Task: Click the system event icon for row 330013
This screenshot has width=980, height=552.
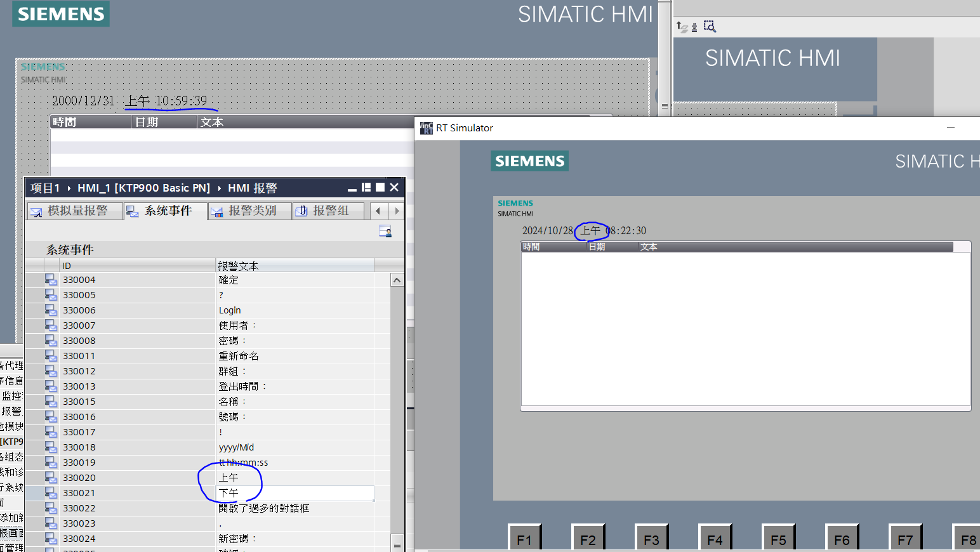Action: [x=51, y=386]
